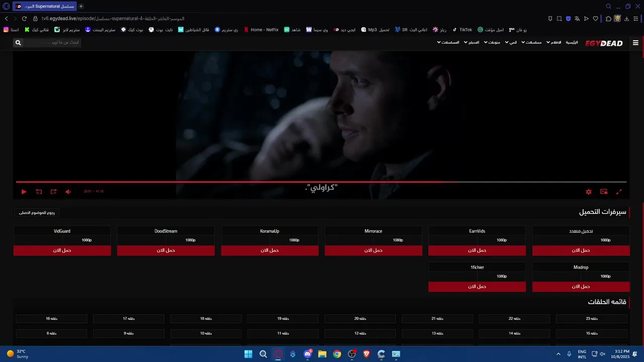Enter fullscreen mode in the video player
The width and height of the screenshot is (644, 362).
619,192
